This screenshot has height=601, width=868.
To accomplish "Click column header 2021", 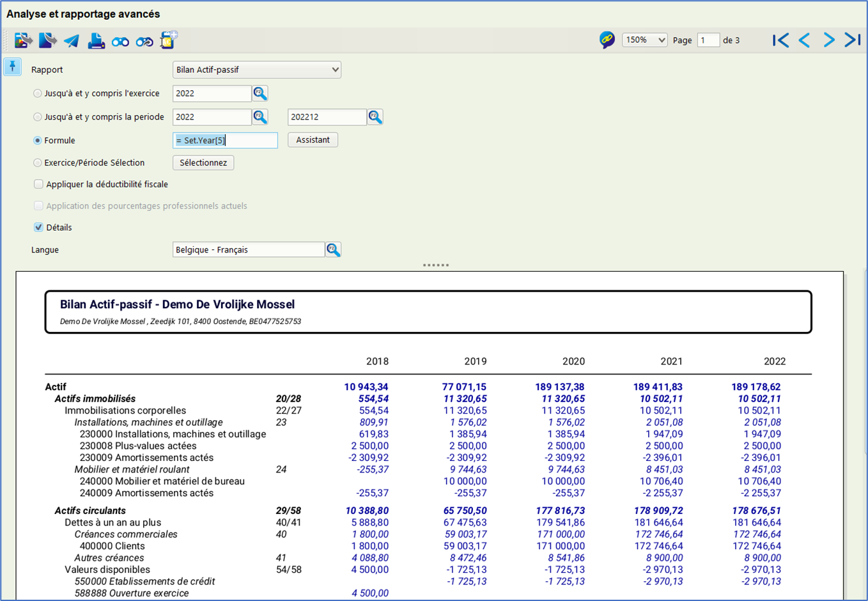I will pos(671,362).
